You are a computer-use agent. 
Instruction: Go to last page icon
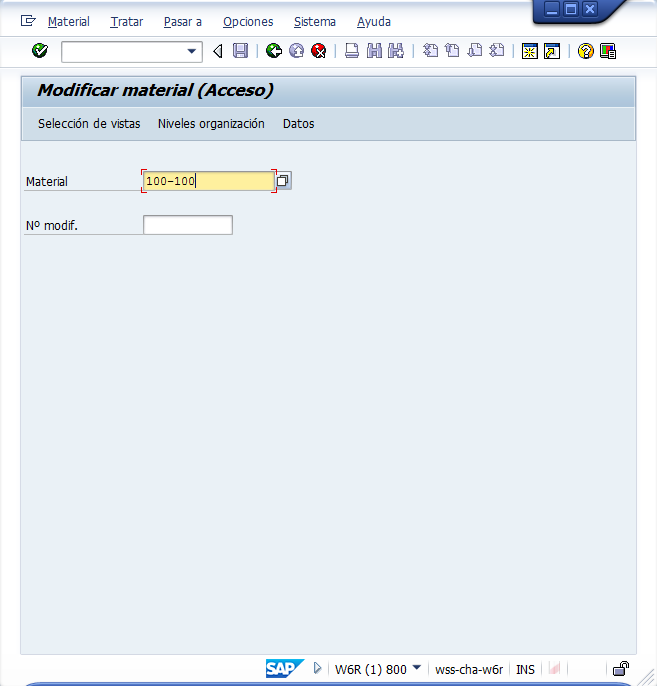[x=497, y=51]
